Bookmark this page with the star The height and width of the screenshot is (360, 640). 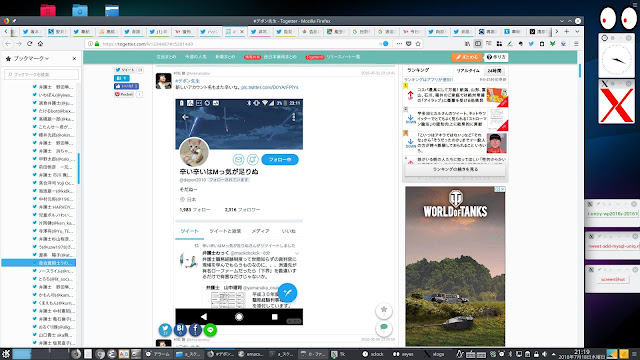418,44
